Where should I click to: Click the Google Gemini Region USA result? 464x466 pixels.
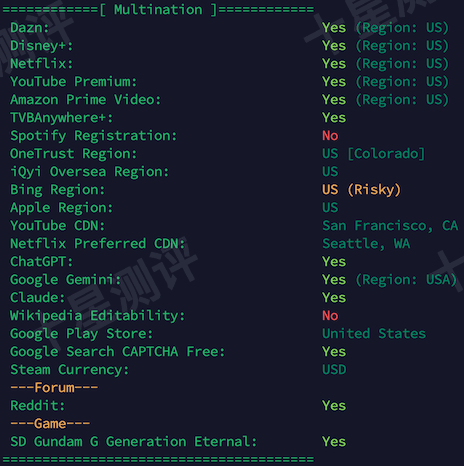(x=389, y=280)
